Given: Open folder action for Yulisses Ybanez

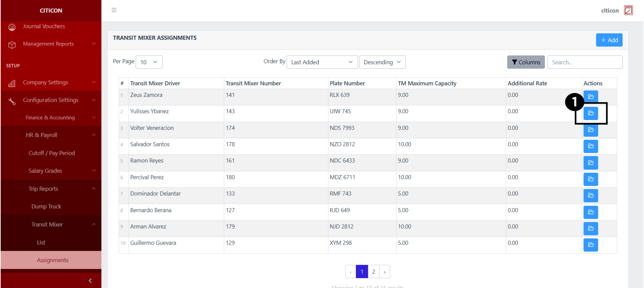Looking at the screenshot, I should 591,113.
